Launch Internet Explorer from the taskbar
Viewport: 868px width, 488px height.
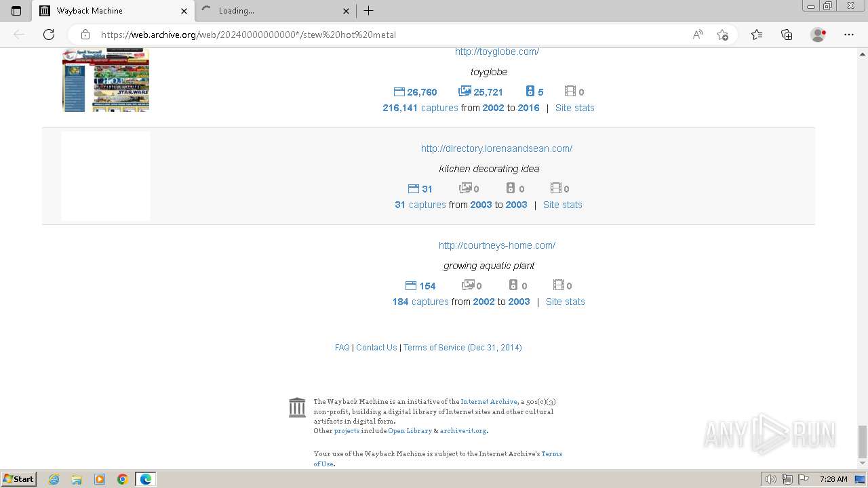[x=54, y=479]
